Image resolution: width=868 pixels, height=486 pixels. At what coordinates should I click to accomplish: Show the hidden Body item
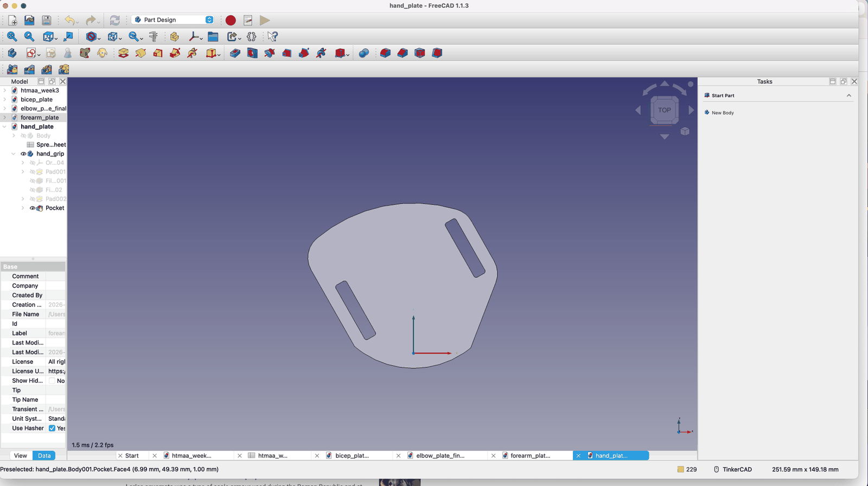23,136
